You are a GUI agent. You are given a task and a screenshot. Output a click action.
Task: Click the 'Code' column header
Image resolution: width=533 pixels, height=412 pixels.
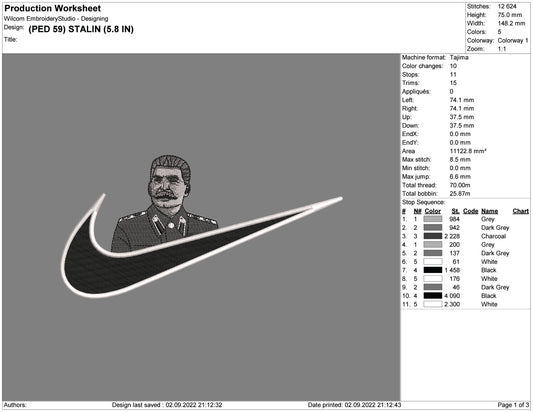pos(470,211)
